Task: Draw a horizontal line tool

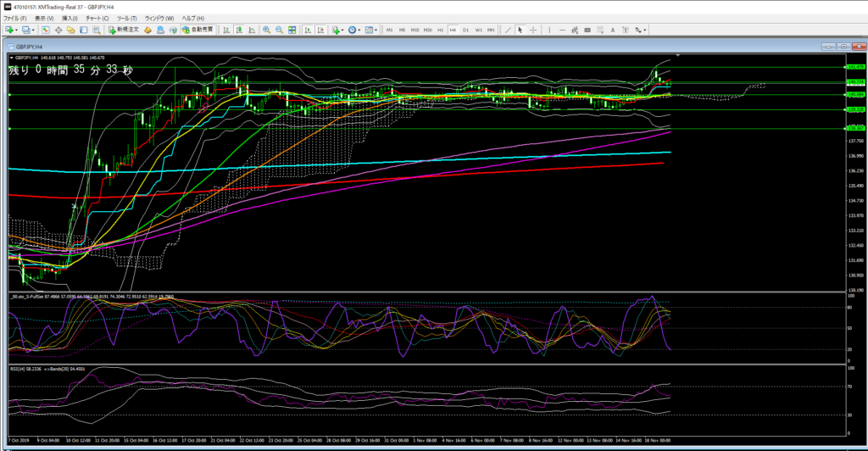Action: point(563,30)
